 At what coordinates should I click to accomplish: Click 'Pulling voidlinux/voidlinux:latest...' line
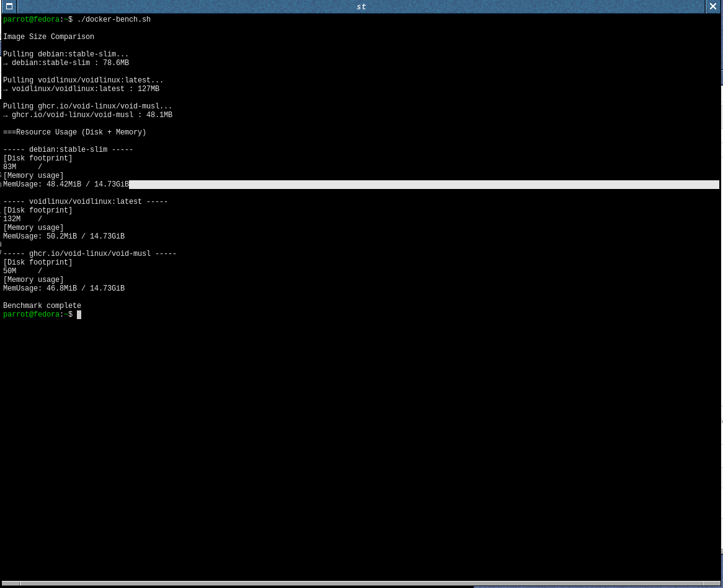coord(83,80)
